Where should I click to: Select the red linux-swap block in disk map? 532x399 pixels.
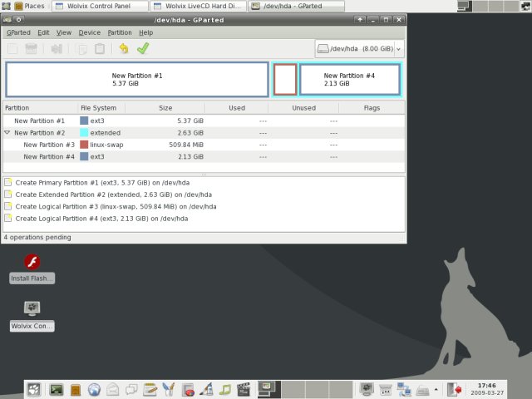click(285, 80)
